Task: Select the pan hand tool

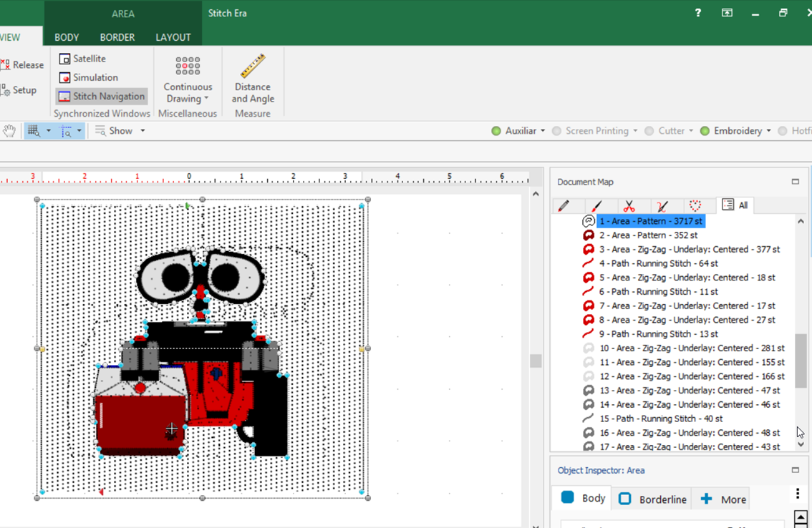Action: pos(9,131)
